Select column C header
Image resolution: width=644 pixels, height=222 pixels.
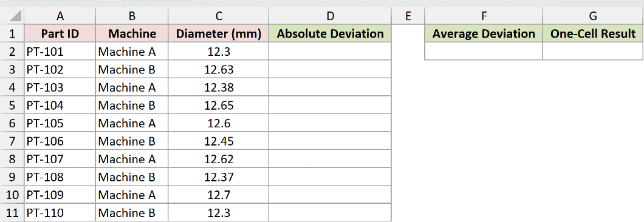(219, 16)
